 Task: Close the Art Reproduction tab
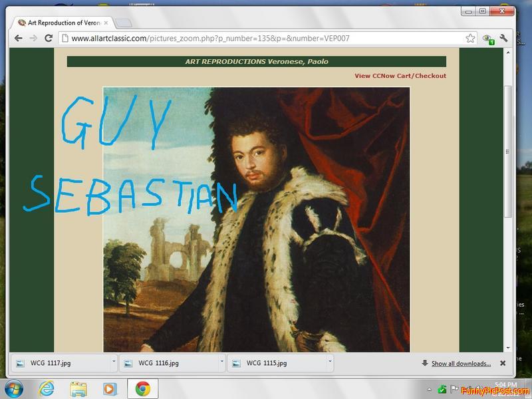[x=106, y=23]
